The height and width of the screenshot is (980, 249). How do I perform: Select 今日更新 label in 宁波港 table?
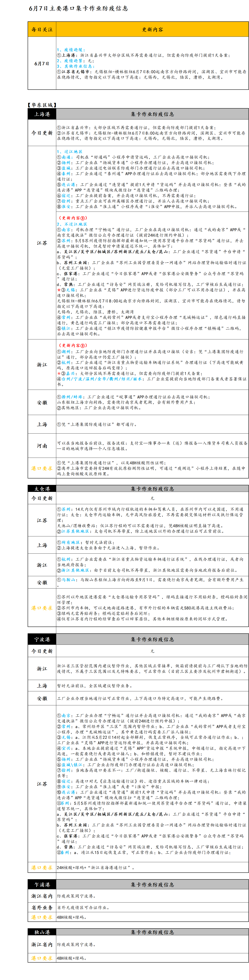[42, 651]
